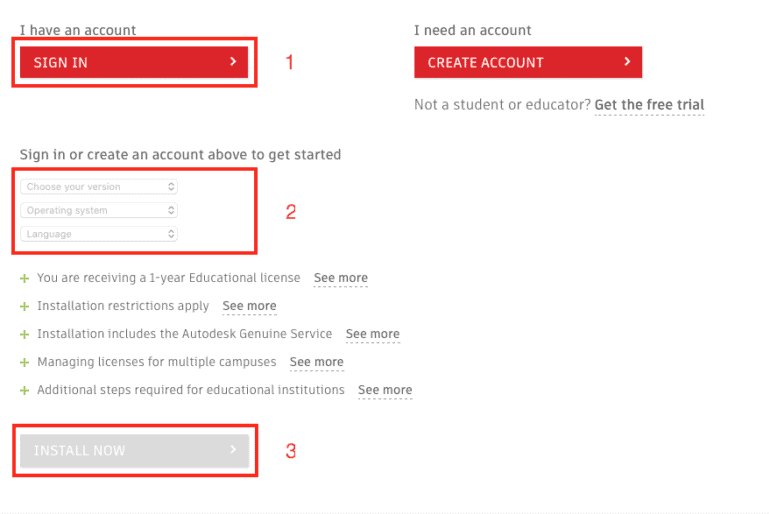Screen dimensions: 770x514
Task: See more about Installation restrictions
Action: [249, 306]
